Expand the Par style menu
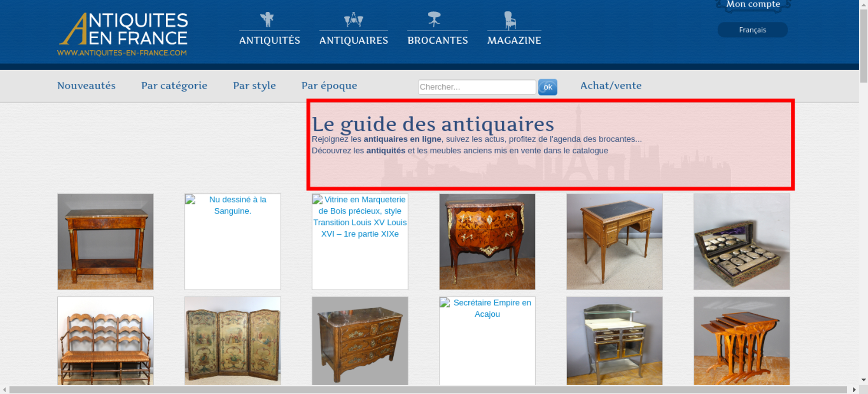The width and height of the screenshot is (868, 394). coord(254,85)
